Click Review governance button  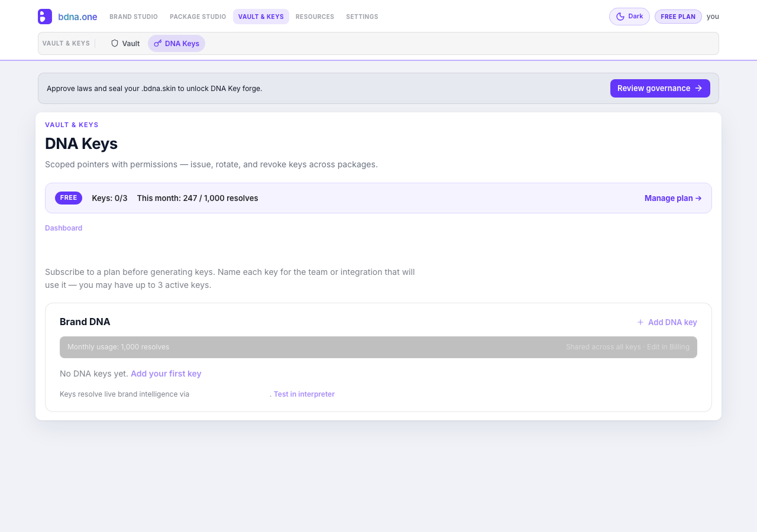660,88
